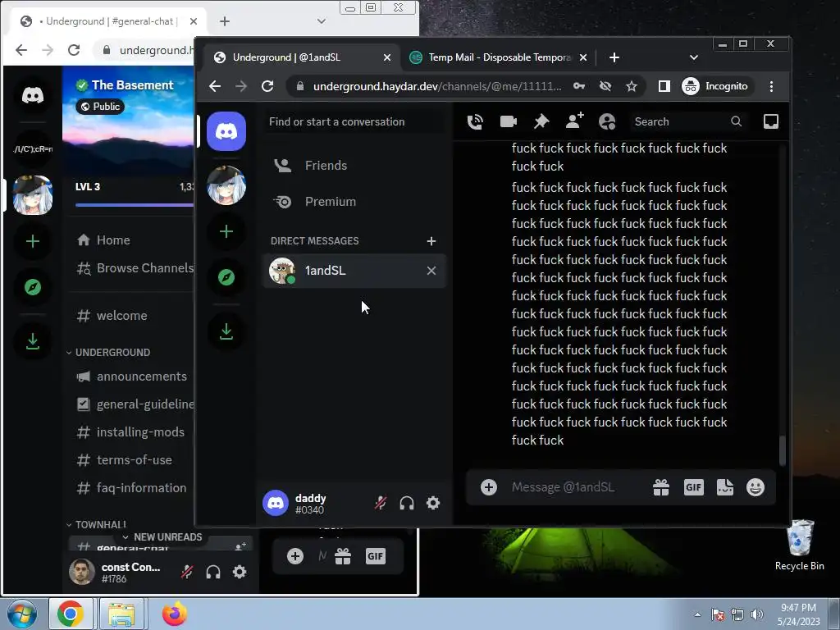Add a server in back window
Image resolution: width=840 pixels, height=630 pixels.
click(x=33, y=241)
